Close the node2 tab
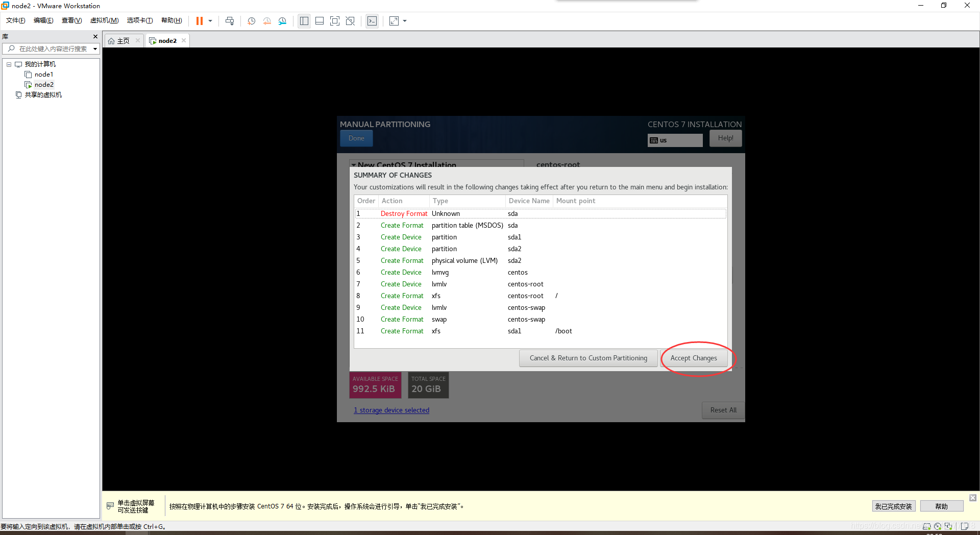Screen dimensions: 980x535 pos(184,40)
